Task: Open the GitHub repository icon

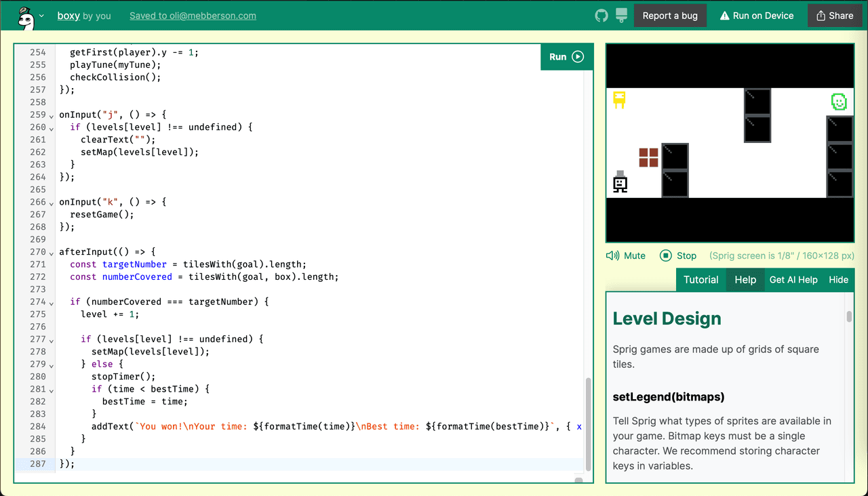Action: tap(601, 16)
